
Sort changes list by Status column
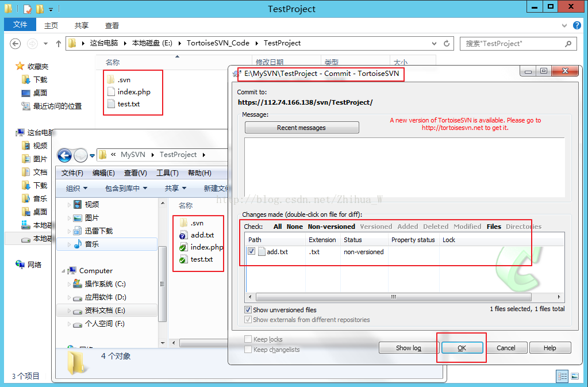(364, 240)
